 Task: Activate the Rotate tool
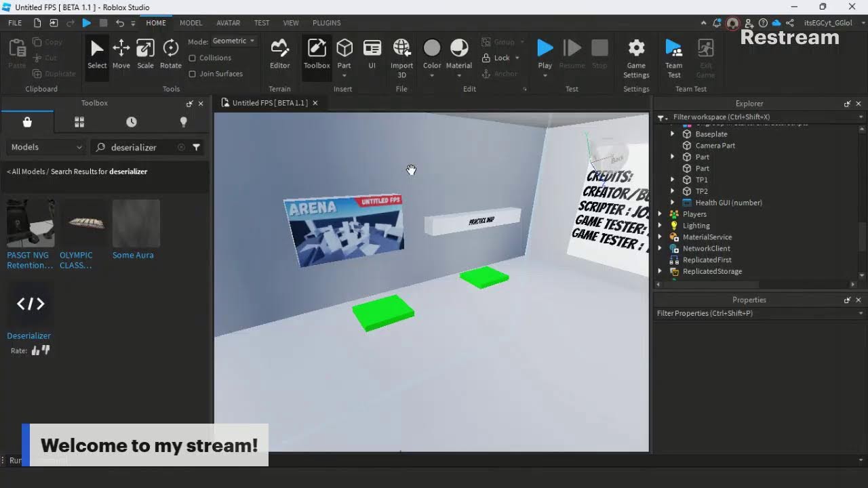tap(171, 54)
